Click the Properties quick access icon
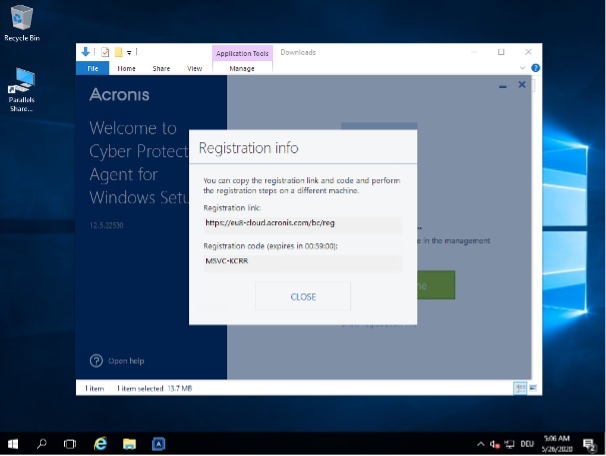Screen dimensions: 606x456 [105, 52]
